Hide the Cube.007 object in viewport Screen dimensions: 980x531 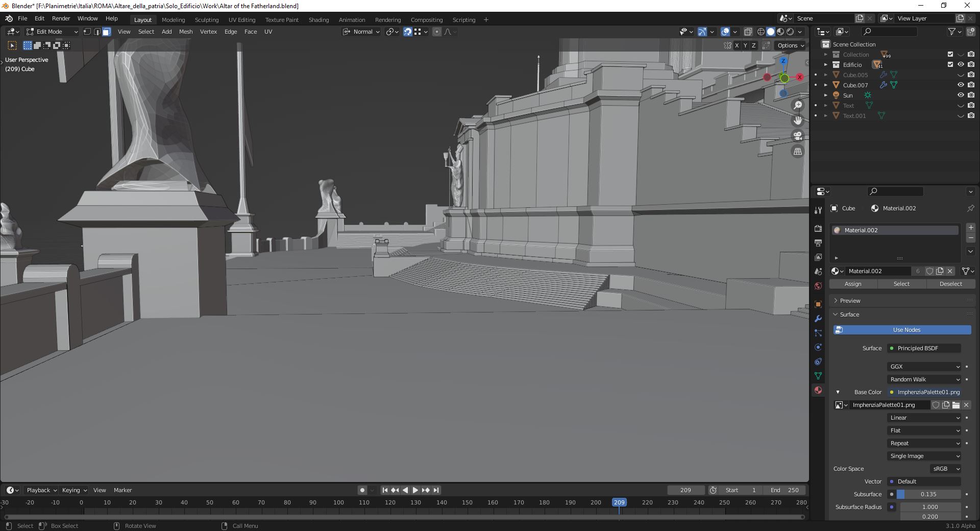(961, 85)
